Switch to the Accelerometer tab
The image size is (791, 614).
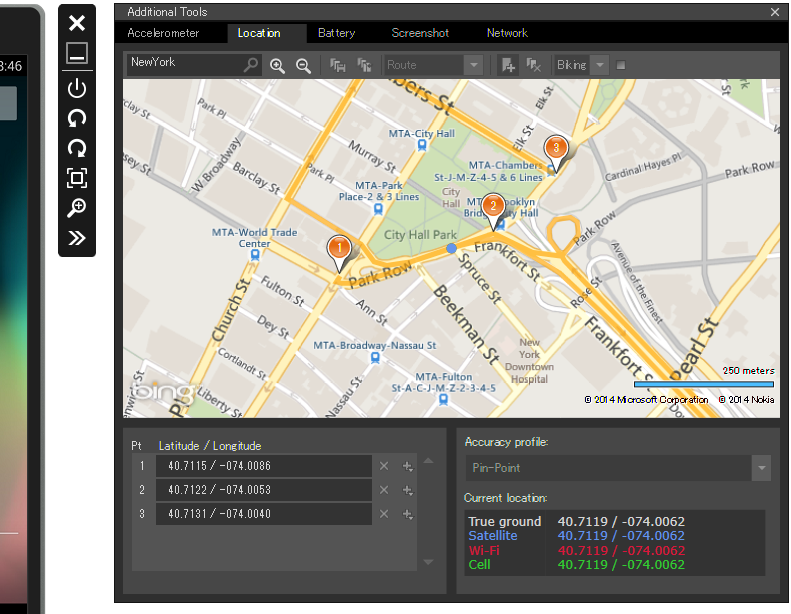(x=163, y=33)
